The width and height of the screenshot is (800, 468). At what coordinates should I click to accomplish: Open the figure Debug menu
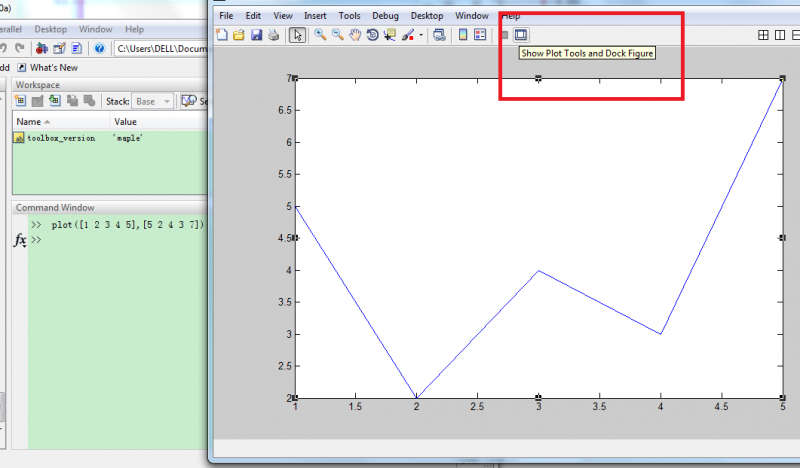pos(385,16)
